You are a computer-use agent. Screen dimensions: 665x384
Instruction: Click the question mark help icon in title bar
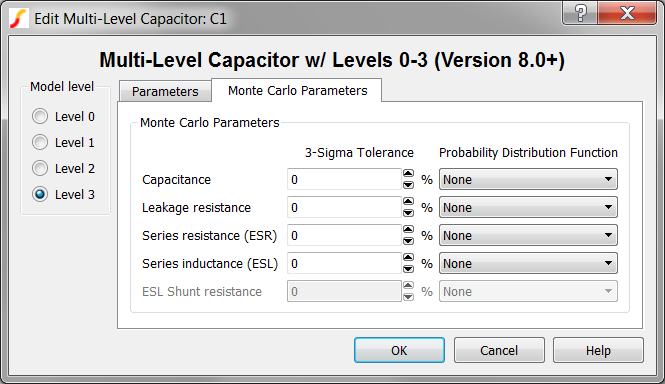[580, 13]
